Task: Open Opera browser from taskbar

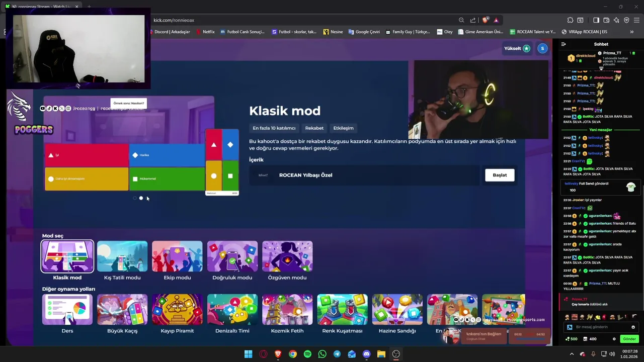Action: [263, 354]
